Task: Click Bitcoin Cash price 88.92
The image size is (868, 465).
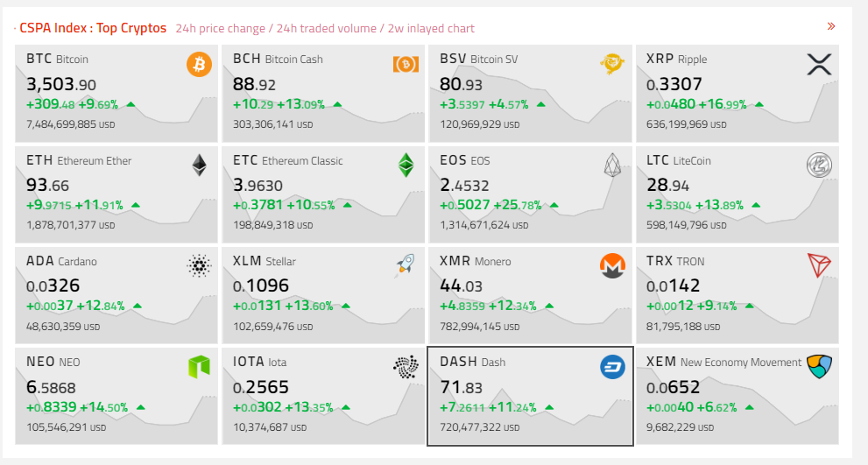Action: click(x=254, y=84)
